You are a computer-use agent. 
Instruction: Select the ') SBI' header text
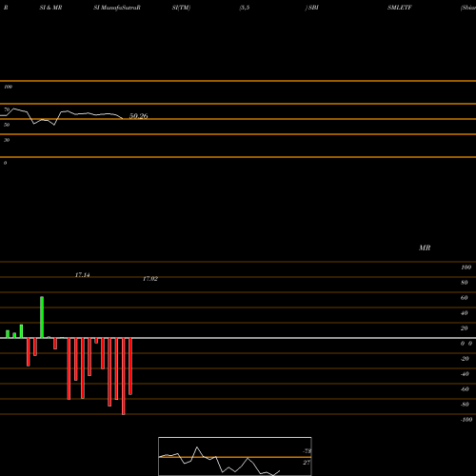coord(311,8)
